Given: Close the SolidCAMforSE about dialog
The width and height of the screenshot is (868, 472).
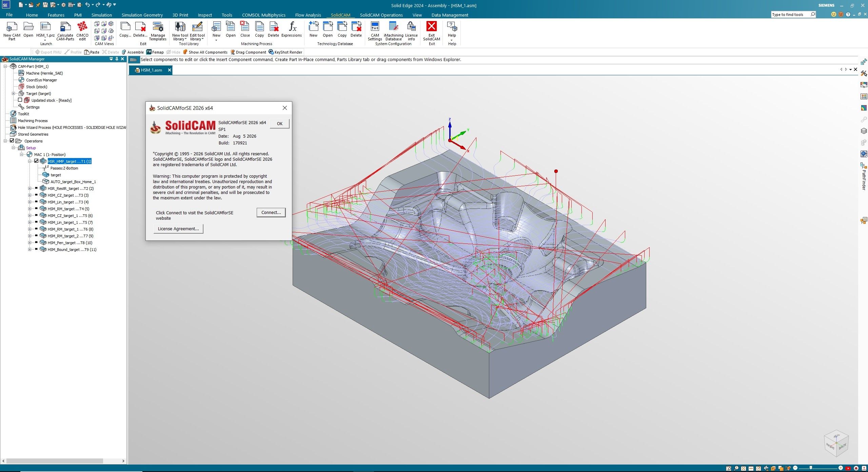Looking at the screenshot, I should click(285, 108).
